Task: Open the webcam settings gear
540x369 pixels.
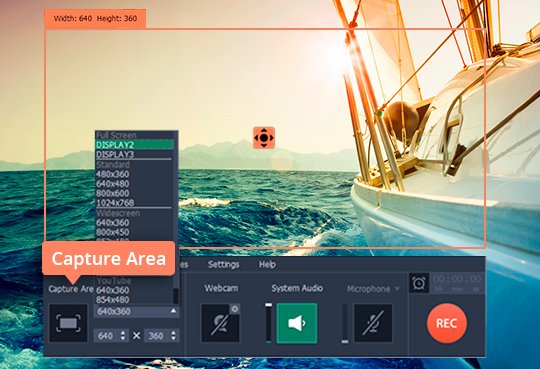Action: point(235,309)
